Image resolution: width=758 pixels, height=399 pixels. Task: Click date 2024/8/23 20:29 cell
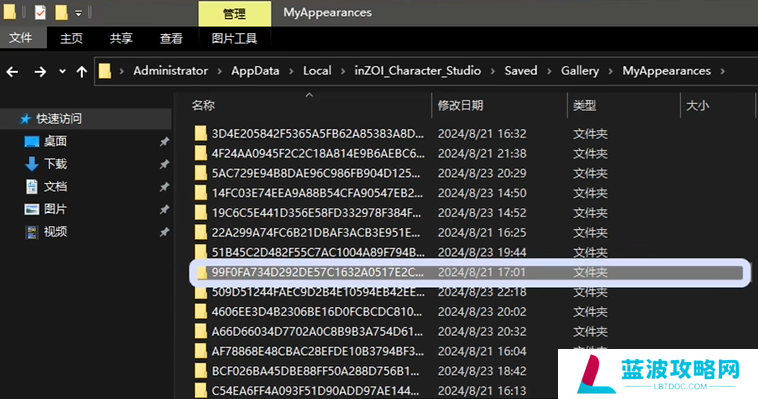[482, 173]
